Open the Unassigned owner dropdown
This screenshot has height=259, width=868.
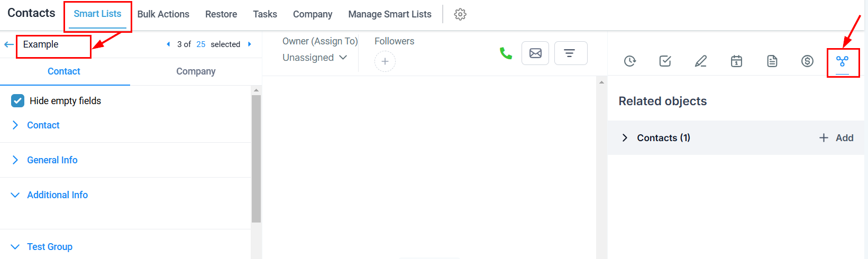click(x=314, y=58)
